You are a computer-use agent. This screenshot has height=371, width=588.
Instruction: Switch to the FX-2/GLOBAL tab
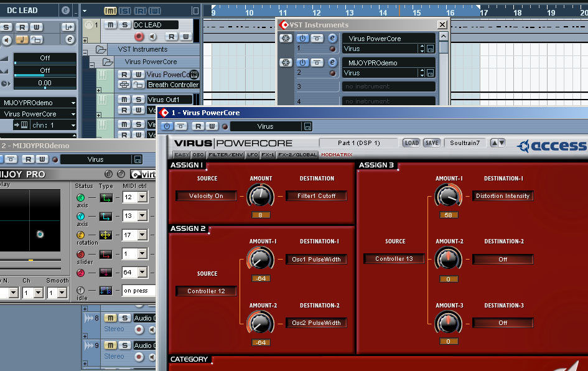(297, 154)
